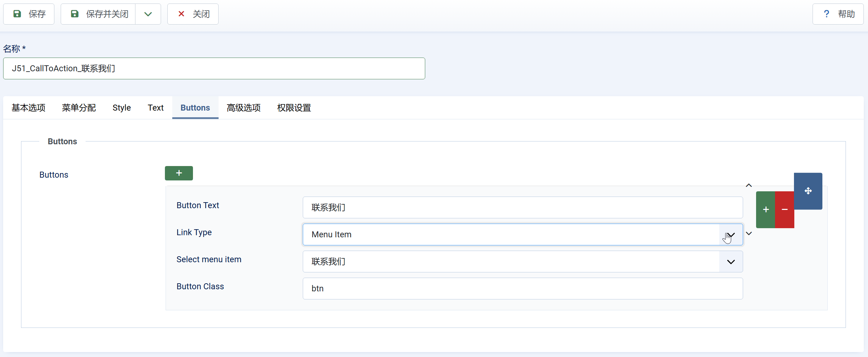Screen dimensions: 868x357
Task: Click the up chevron arrow above row controls
Action: click(x=749, y=185)
